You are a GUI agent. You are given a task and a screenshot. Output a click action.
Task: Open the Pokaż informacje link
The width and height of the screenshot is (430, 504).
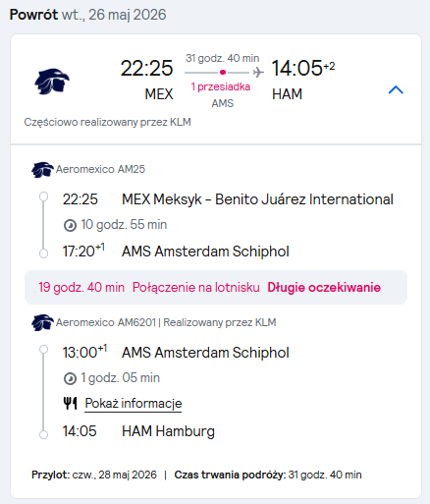pyautogui.click(x=134, y=403)
